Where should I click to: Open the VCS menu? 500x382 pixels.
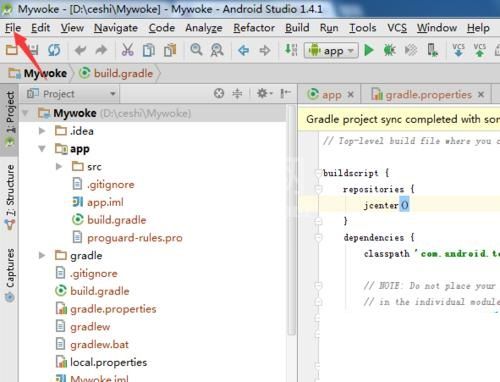pyautogui.click(x=397, y=28)
